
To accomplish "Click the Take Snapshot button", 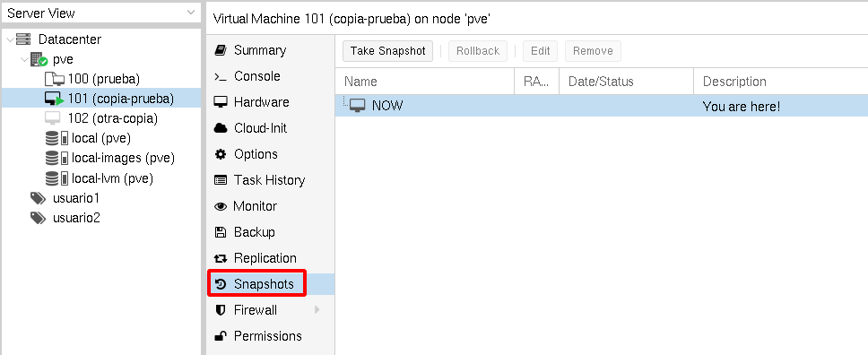I will point(387,51).
